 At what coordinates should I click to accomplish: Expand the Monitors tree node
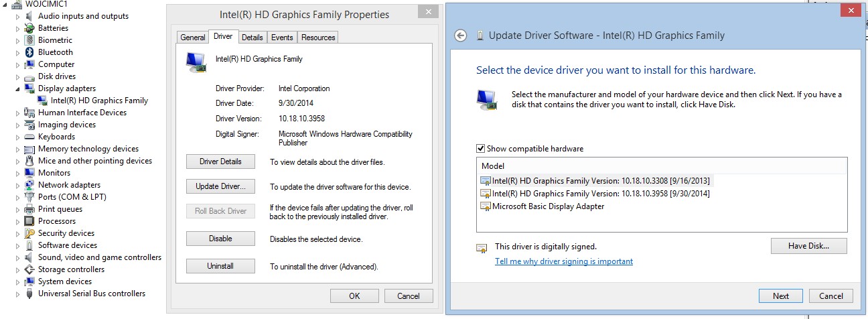coord(17,173)
